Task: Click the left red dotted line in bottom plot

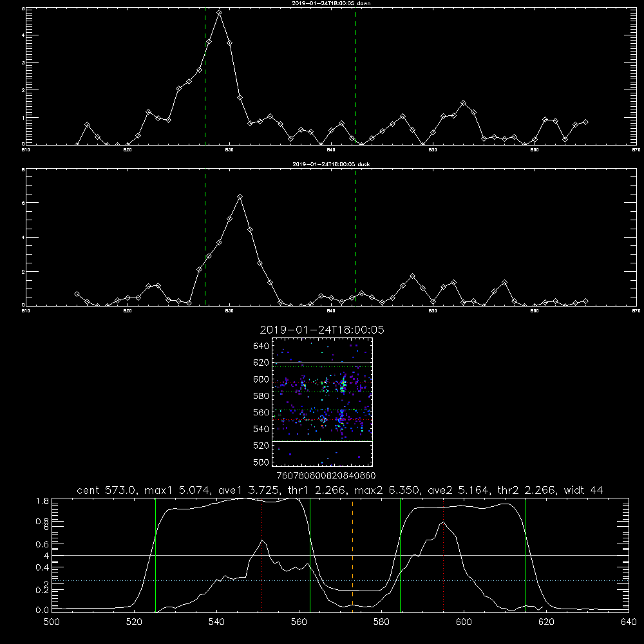Action: point(262,555)
